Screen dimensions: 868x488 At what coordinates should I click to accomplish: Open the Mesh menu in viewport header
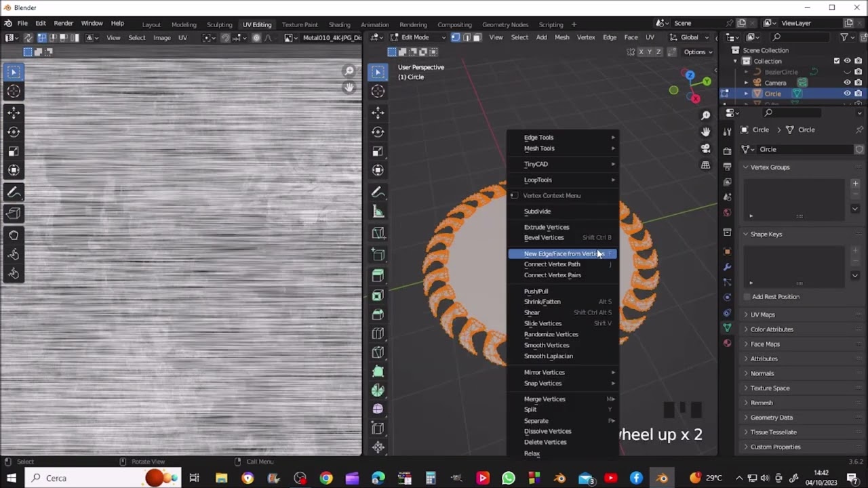pyautogui.click(x=562, y=37)
